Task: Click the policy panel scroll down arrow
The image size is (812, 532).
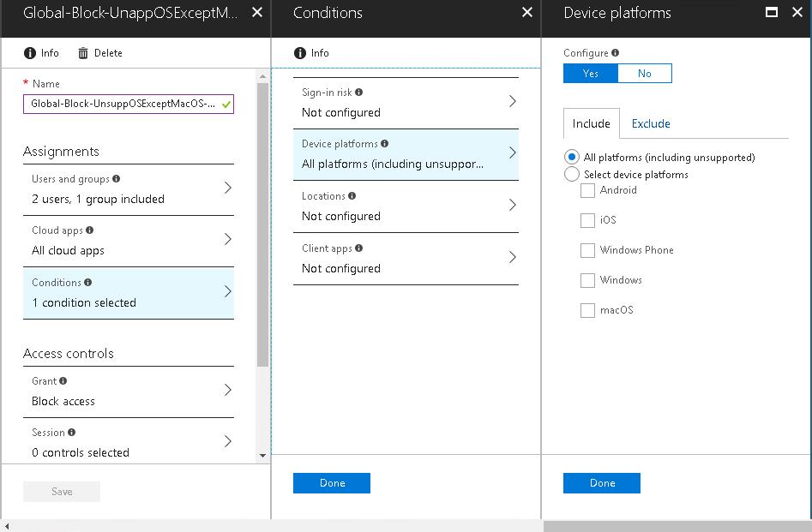Action: [x=262, y=456]
